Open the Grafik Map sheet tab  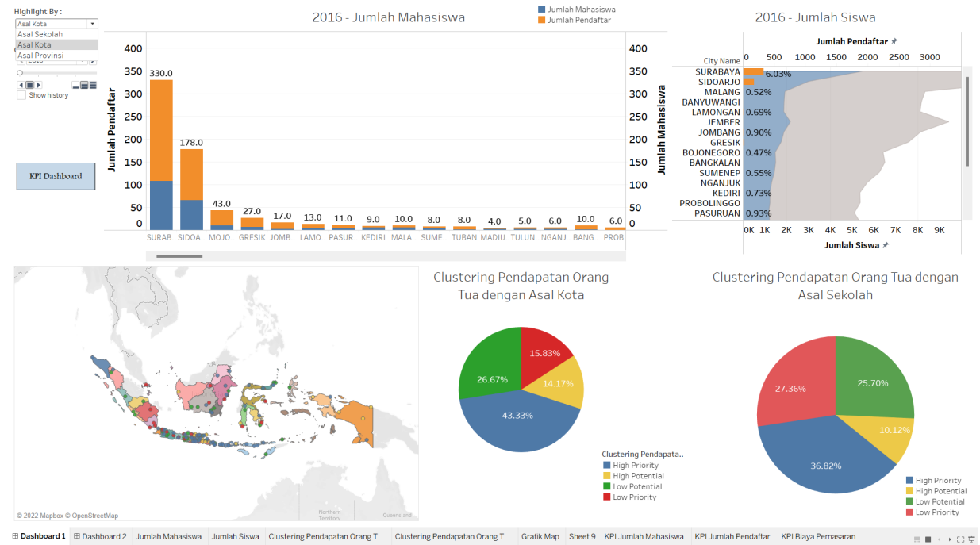pyautogui.click(x=540, y=537)
